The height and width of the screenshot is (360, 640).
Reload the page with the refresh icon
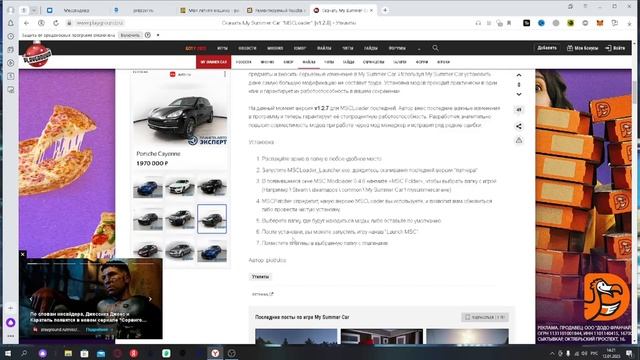(56, 23)
